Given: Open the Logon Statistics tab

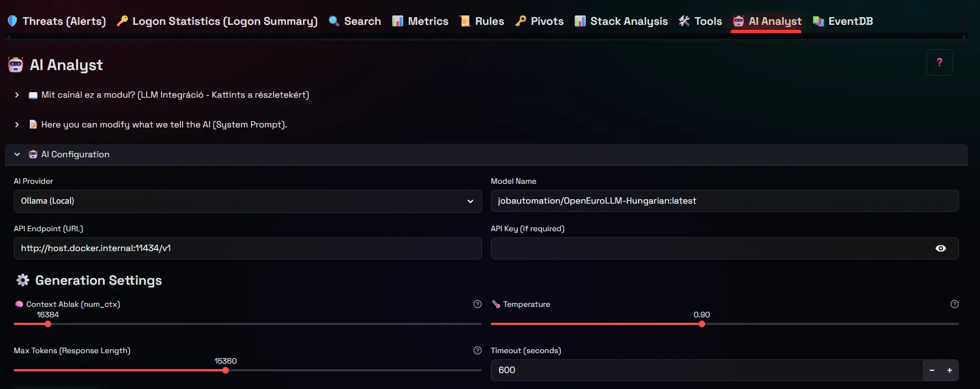Looking at the screenshot, I should point(217,21).
